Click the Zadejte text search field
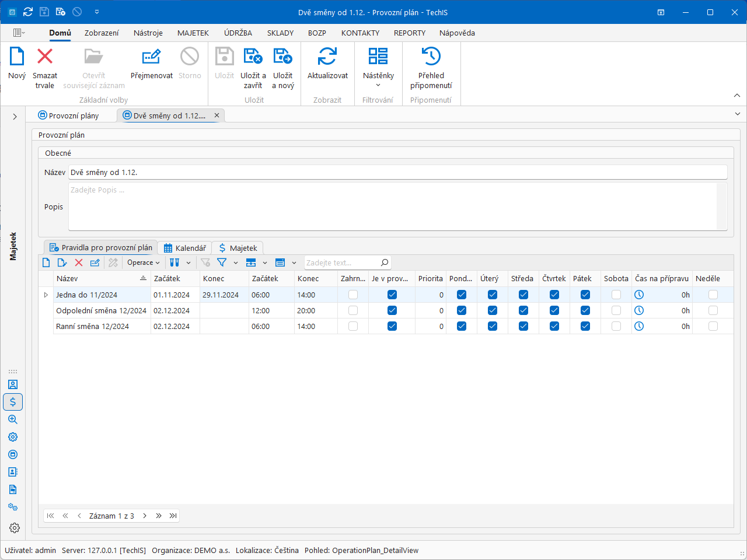747x560 pixels. [341, 262]
